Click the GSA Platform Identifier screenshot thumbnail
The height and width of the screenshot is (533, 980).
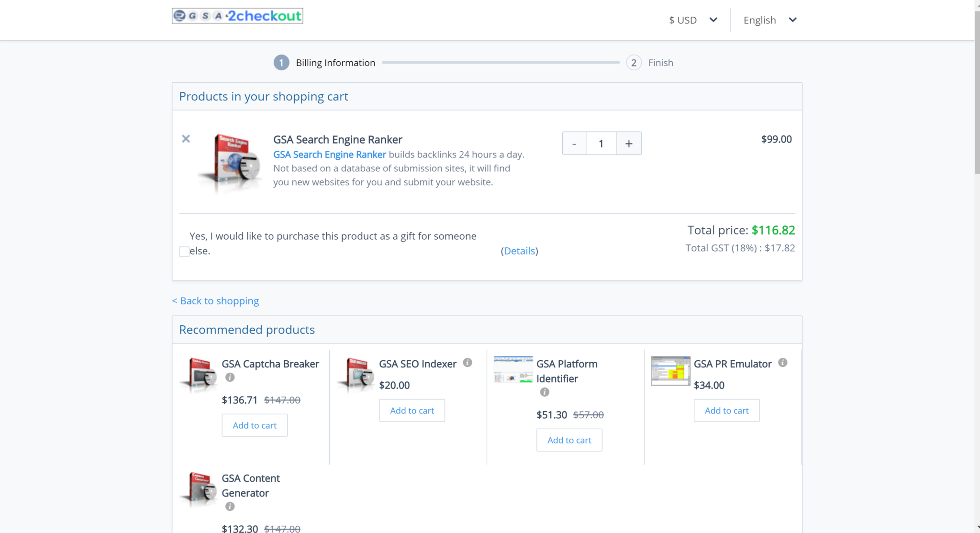coord(513,369)
